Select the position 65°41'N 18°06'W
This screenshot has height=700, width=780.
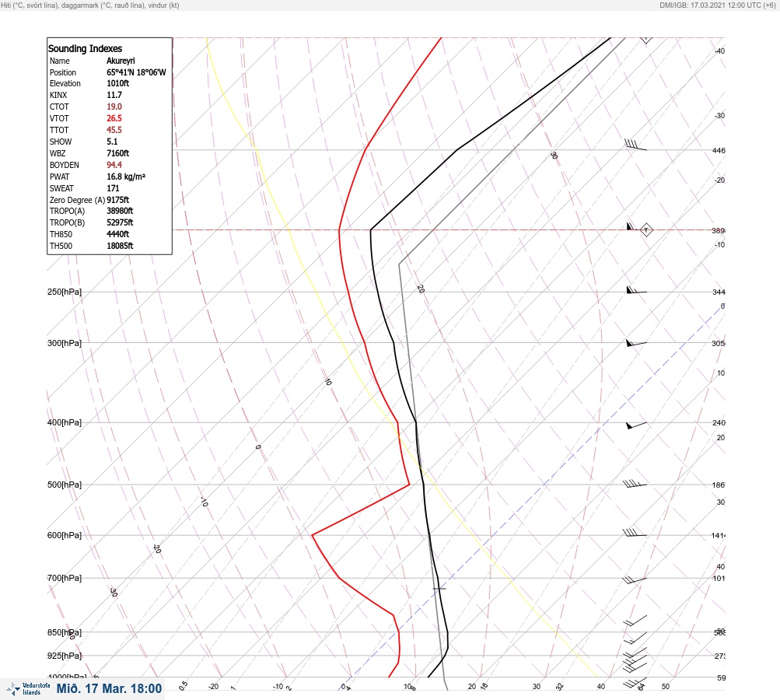tap(136, 72)
